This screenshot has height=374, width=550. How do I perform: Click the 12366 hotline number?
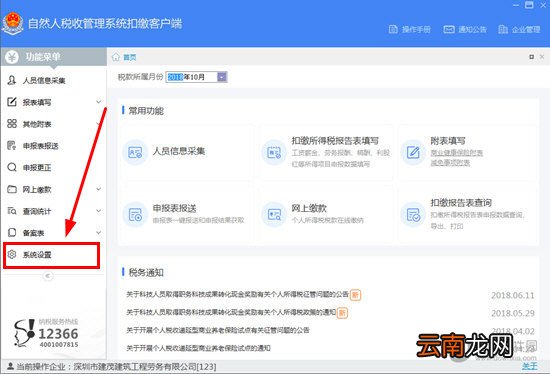coord(58,333)
